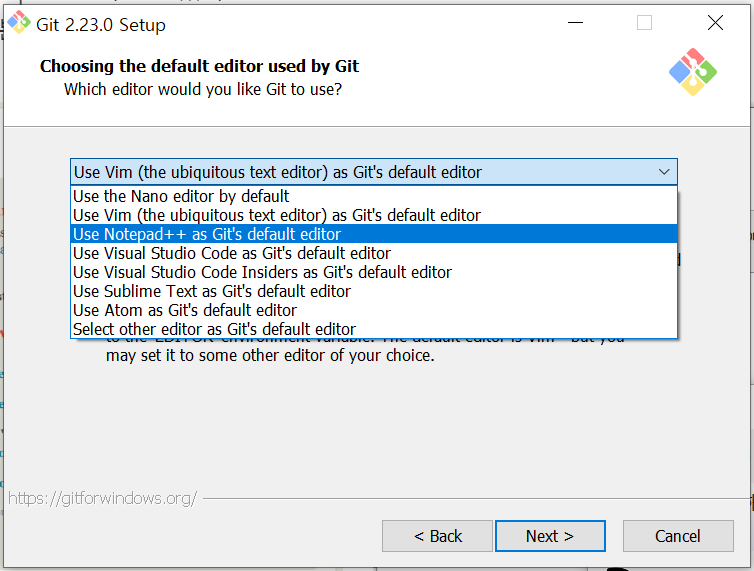
Task: Click heading "Choosing the default editor used by Git"
Action: pos(199,66)
